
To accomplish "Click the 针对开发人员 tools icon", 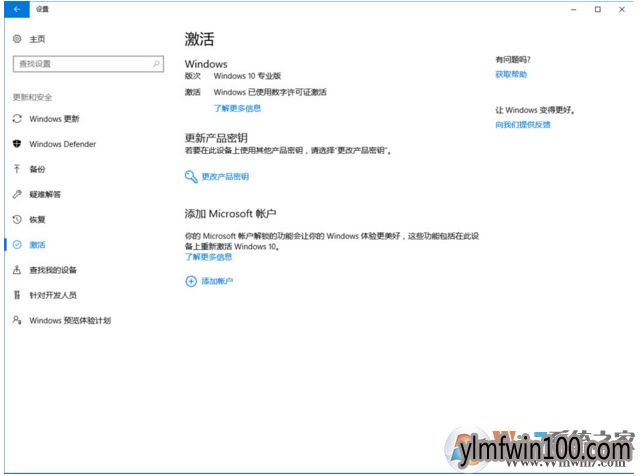I will tap(17, 295).
